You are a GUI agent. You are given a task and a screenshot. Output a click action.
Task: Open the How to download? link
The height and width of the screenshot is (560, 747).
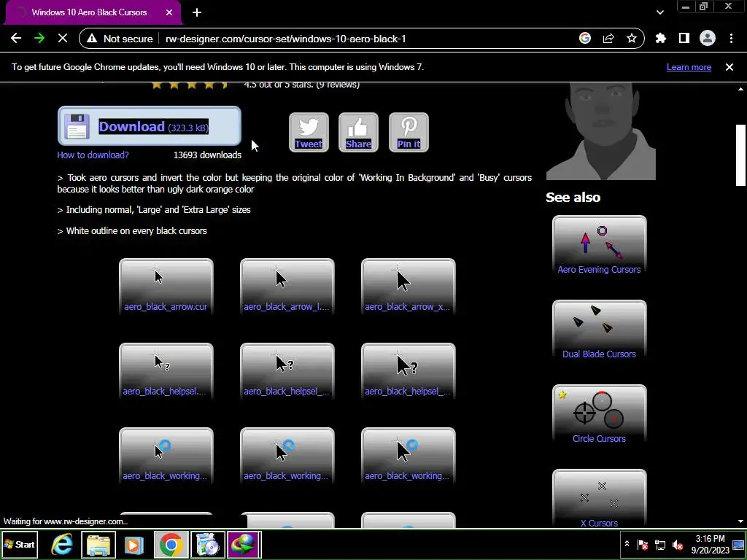[93, 155]
